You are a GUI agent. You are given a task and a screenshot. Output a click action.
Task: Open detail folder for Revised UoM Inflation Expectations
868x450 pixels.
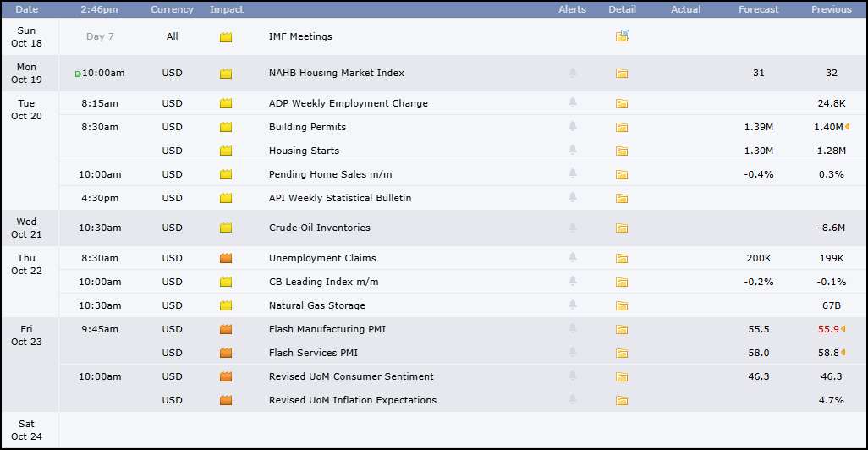pyautogui.click(x=622, y=400)
